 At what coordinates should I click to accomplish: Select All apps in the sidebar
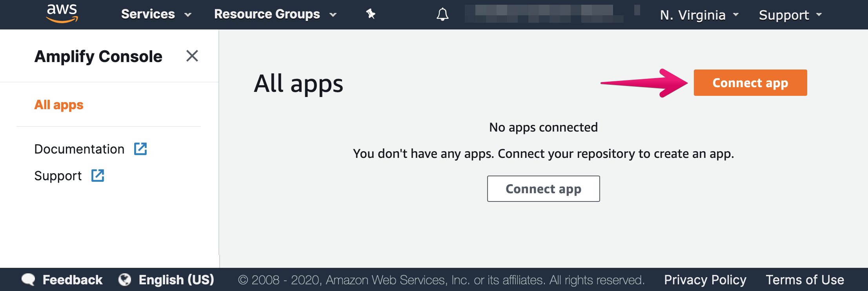click(59, 105)
